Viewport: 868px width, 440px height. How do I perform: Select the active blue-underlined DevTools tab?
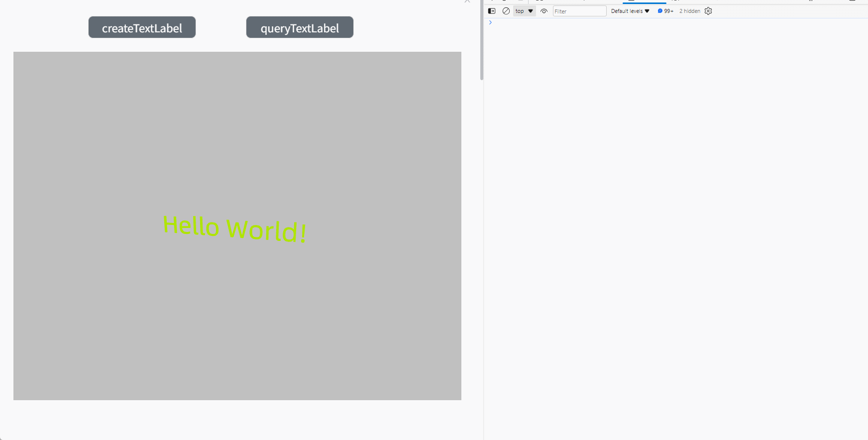pos(644,1)
